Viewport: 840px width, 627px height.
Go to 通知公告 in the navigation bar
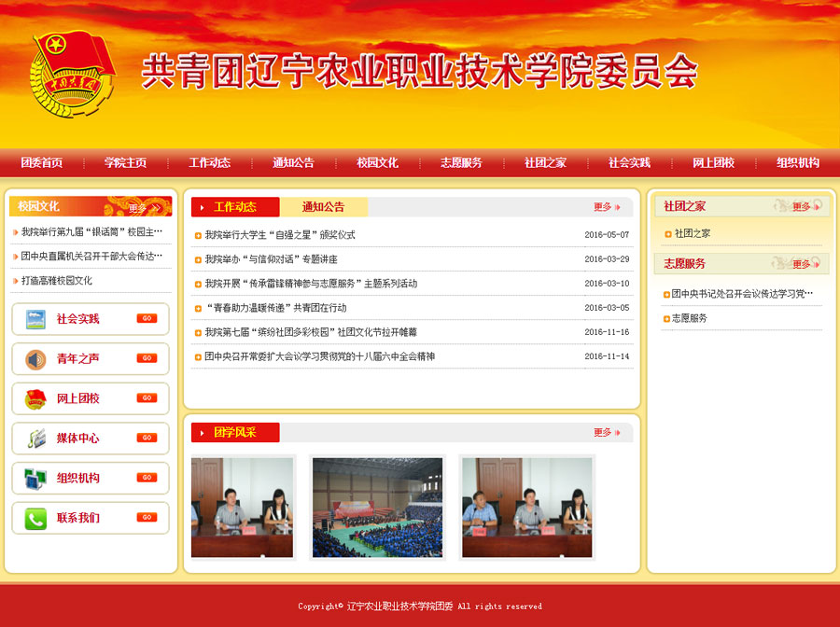tap(294, 162)
